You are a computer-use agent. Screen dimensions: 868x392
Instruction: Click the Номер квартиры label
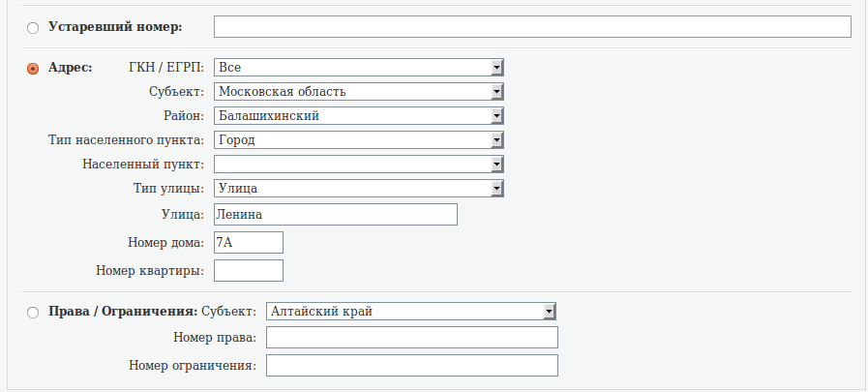(150, 271)
